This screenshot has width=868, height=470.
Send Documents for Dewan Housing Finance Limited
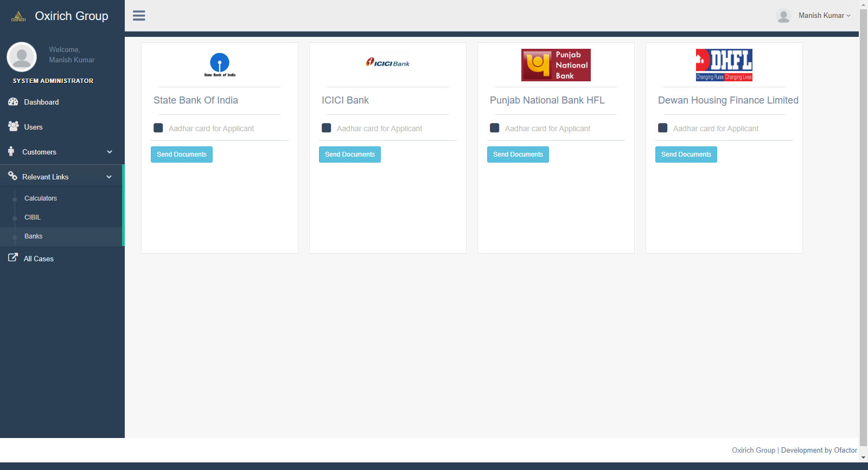(686, 154)
